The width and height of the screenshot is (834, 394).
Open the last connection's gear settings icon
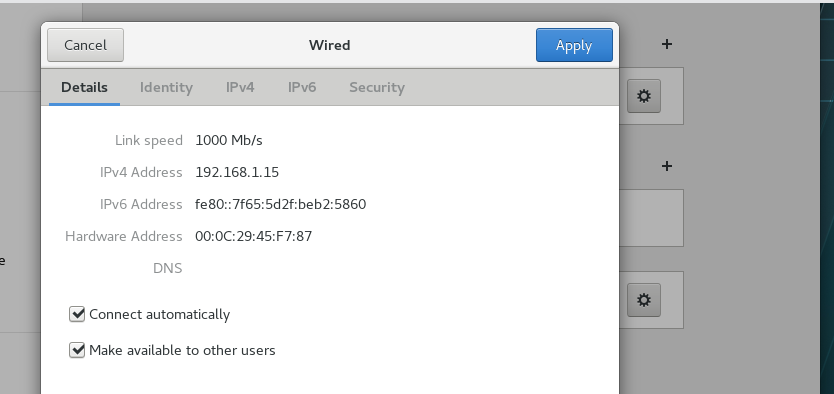644,300
